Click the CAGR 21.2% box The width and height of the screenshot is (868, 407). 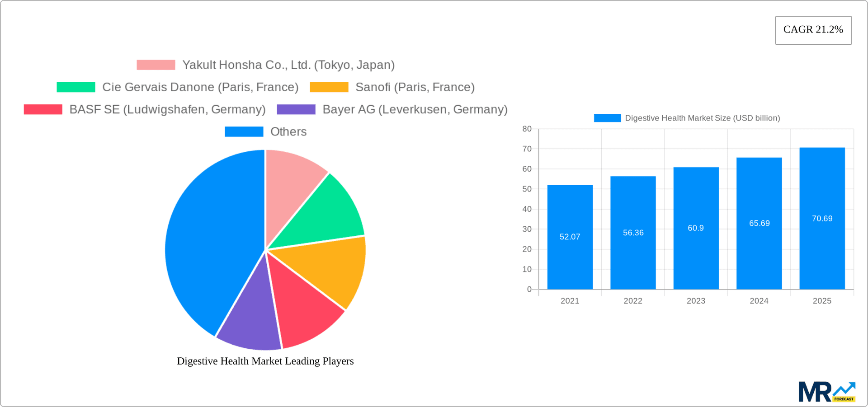coord(813,30)
